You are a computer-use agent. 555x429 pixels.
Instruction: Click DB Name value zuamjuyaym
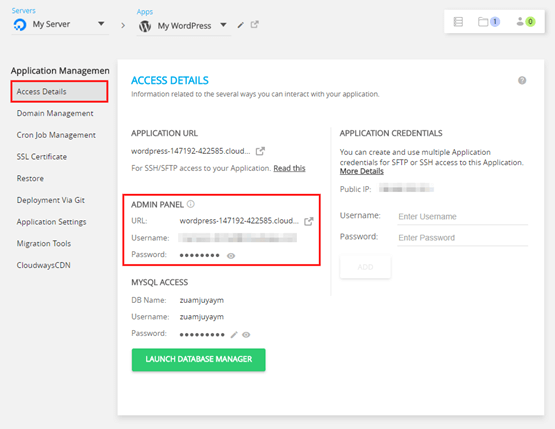[x=201, y=301]
